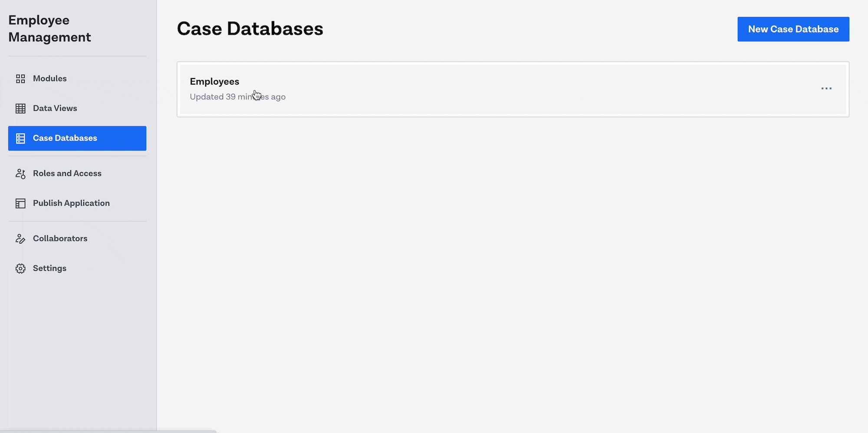868x433 pixels.
Task: Open the Employees case database name
Action: pos(214,82)
